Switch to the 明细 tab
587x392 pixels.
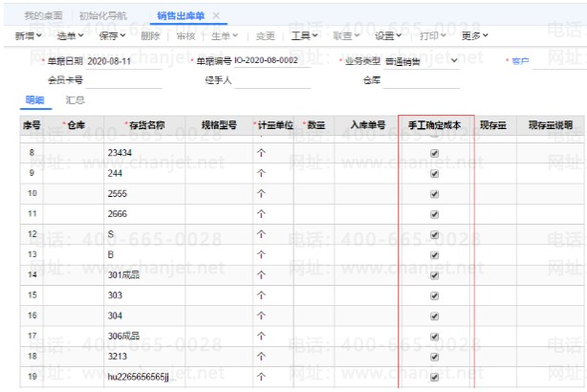coord(34,100)
